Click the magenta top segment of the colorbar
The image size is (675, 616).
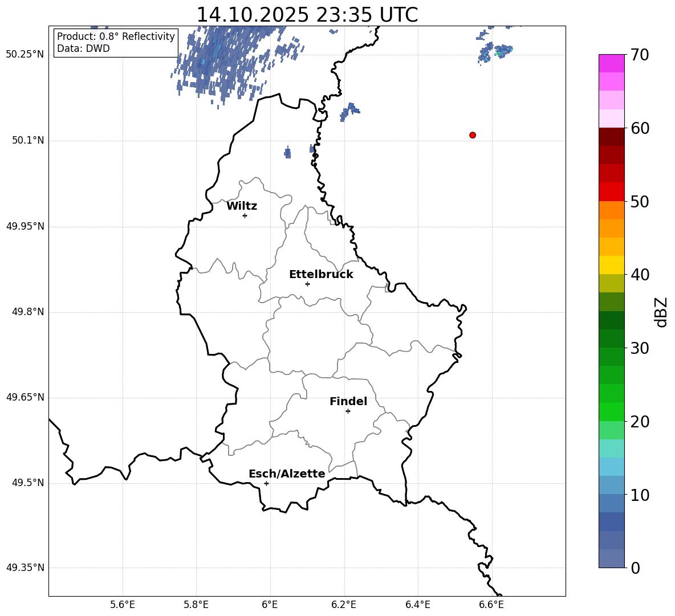611,63
